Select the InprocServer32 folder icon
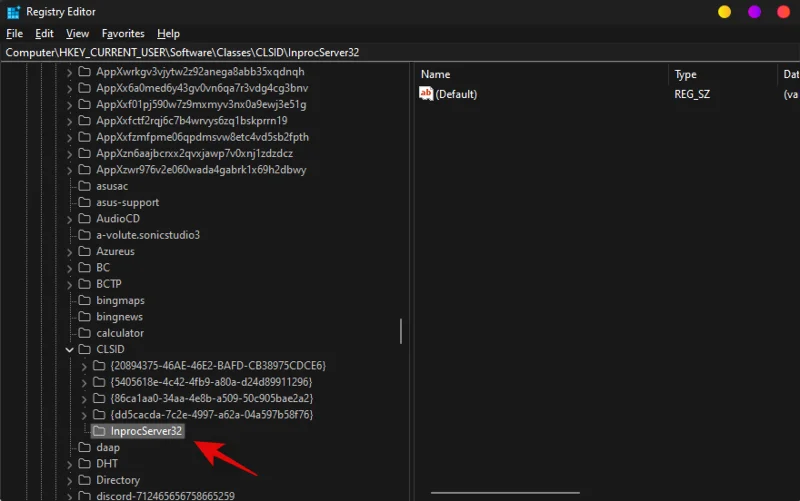The image size is (800, 501). 99,431
